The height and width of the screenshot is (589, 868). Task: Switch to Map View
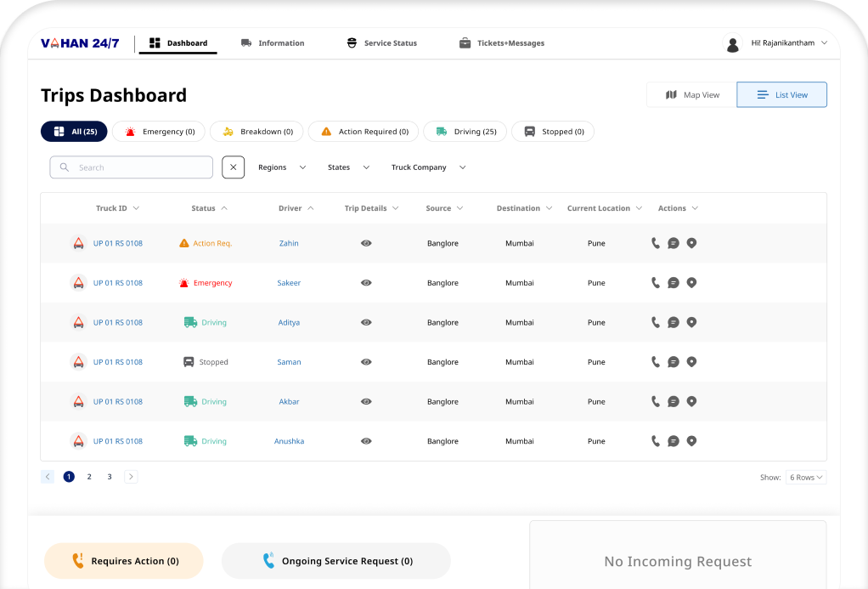click(x=691, y=95)
